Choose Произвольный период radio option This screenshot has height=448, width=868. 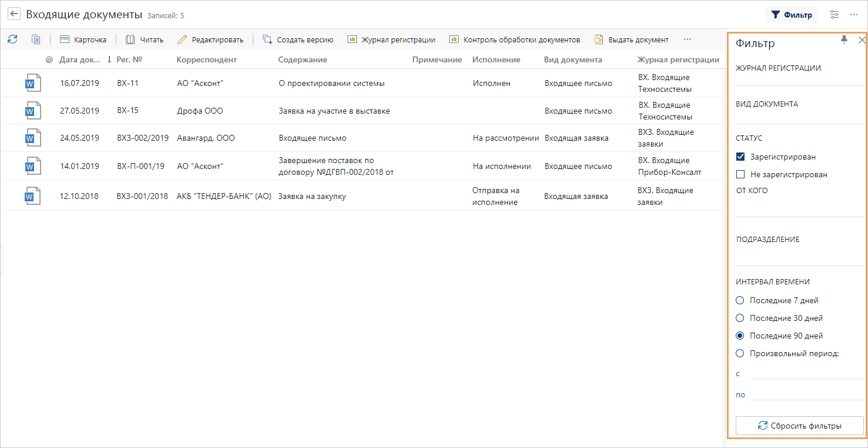740,353
